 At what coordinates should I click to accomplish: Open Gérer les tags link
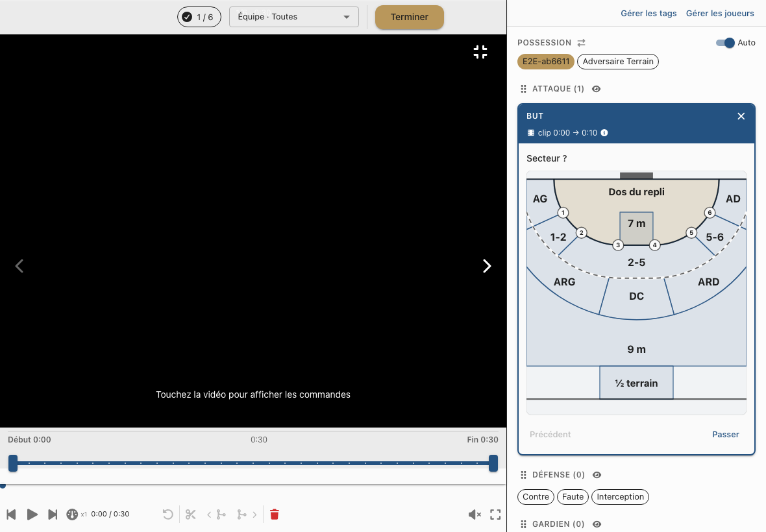pos(649,13)
